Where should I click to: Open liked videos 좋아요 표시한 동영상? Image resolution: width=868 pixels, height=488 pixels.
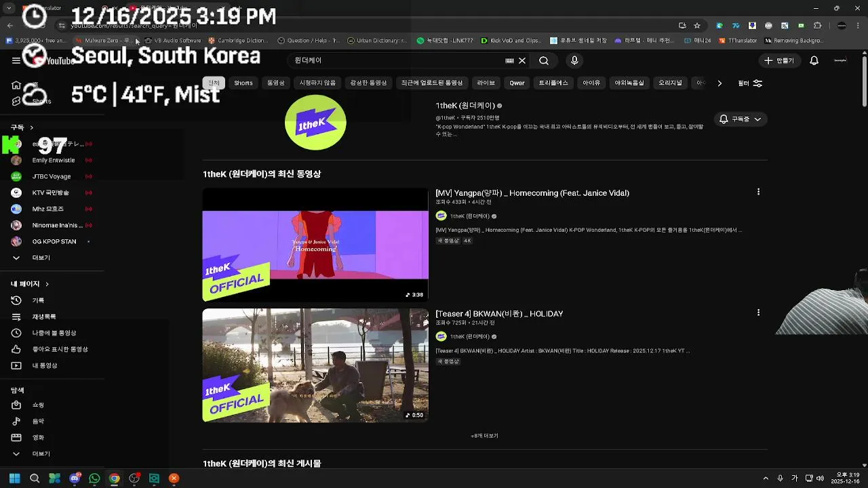tap(52, 349)
